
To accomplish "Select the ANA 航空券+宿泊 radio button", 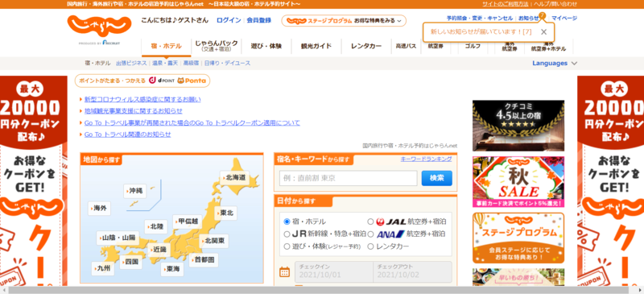I will (x=370, y=234).
